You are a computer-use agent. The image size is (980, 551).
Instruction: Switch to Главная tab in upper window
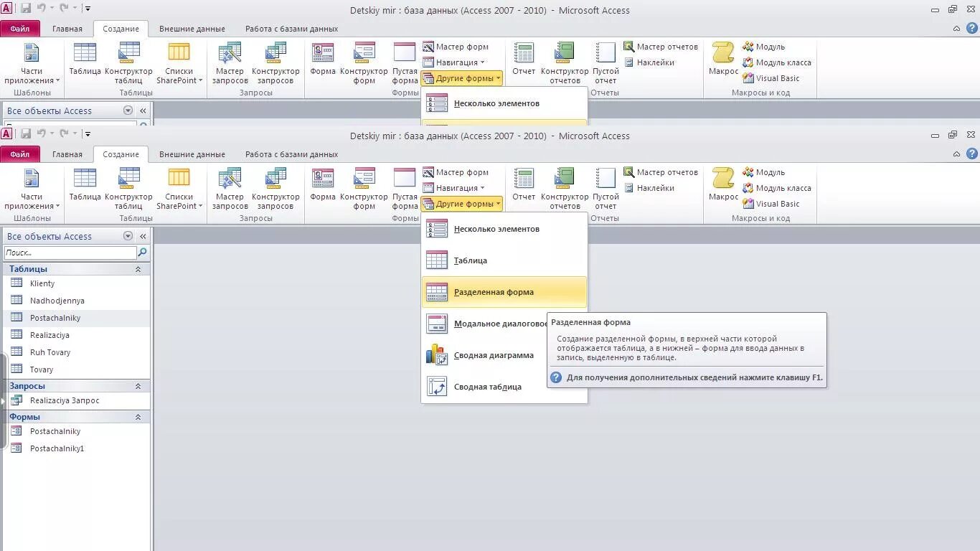point(67,29)
